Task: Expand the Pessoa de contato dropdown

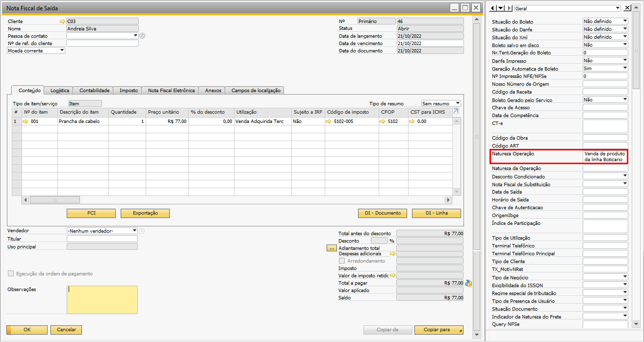Action: (x=135, y=36)
